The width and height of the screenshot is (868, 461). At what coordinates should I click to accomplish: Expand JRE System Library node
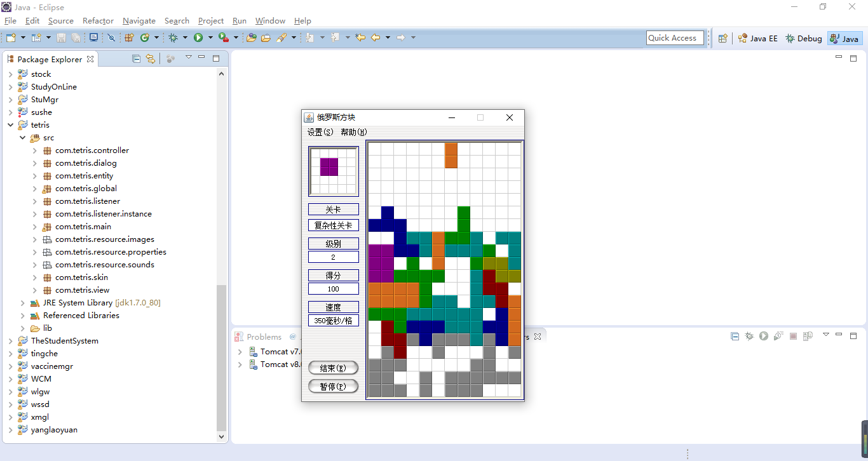[22, 303]
